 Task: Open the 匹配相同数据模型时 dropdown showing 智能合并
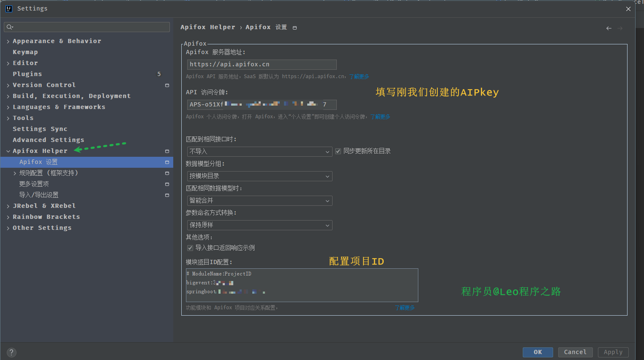[x=259, y=201]
